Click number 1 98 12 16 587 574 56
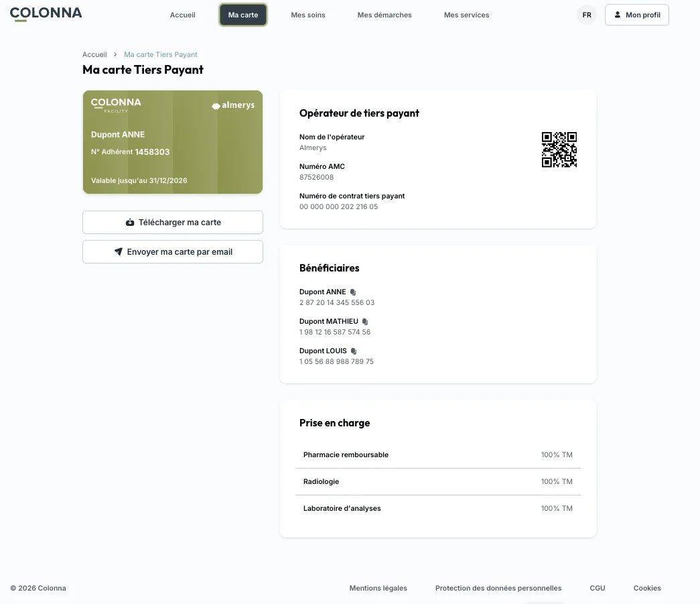The width and height of the screenshot is (700, 604). (x=335, y=332)
